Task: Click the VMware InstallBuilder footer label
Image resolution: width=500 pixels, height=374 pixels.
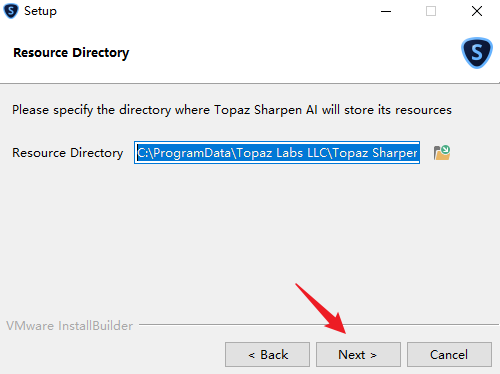Action: [x=70, y=326]
